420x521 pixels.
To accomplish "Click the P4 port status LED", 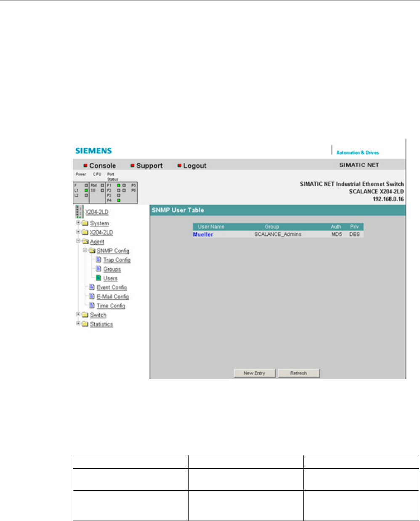I will point(119,200).
